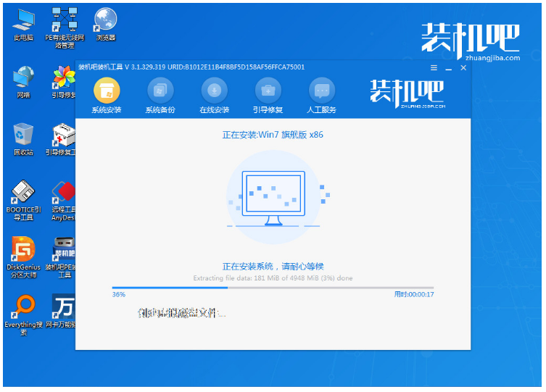Open the hamburger menu in title bar
The height and width of the screenshot is (392, 546).
point(434,68)
